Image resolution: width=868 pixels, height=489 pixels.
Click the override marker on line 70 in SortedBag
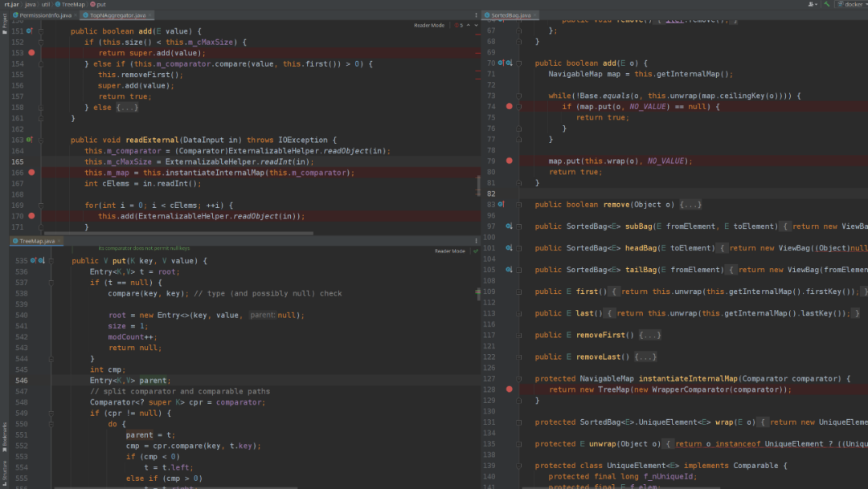pyautogui.click(x=501, y=63)
